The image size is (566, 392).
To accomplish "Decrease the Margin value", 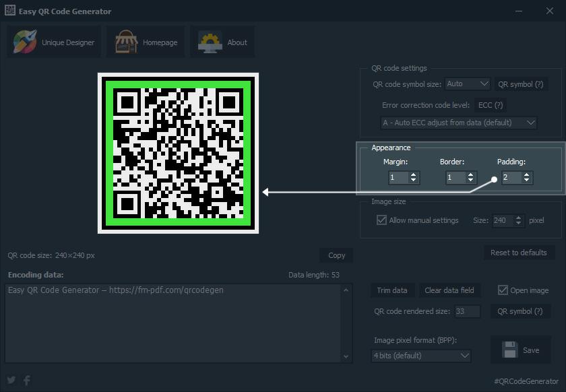I will point(413,180).
